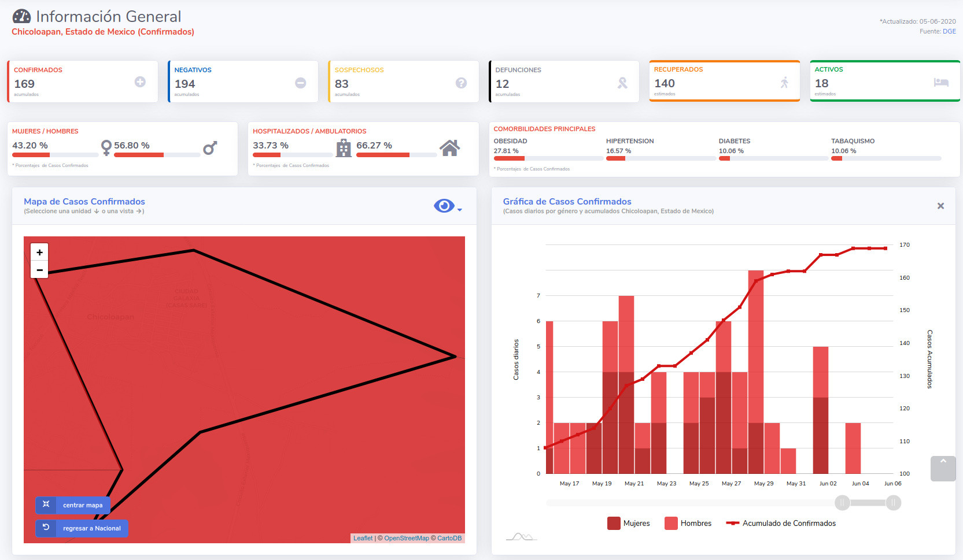
Task: Click the Actualizado 05-06-2020 text
Action: (918, 21)
